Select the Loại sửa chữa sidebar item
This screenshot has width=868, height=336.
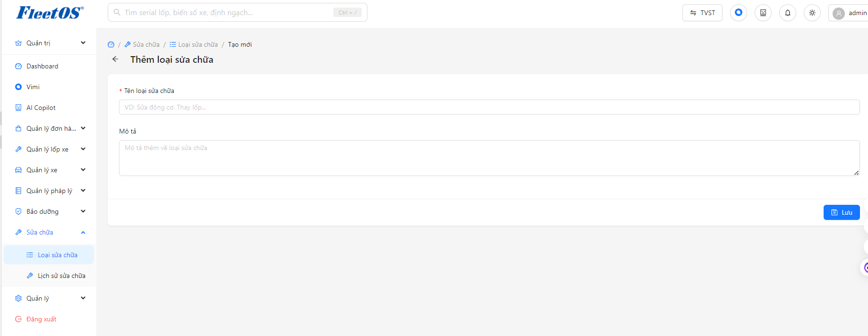[x=49, y=255]
